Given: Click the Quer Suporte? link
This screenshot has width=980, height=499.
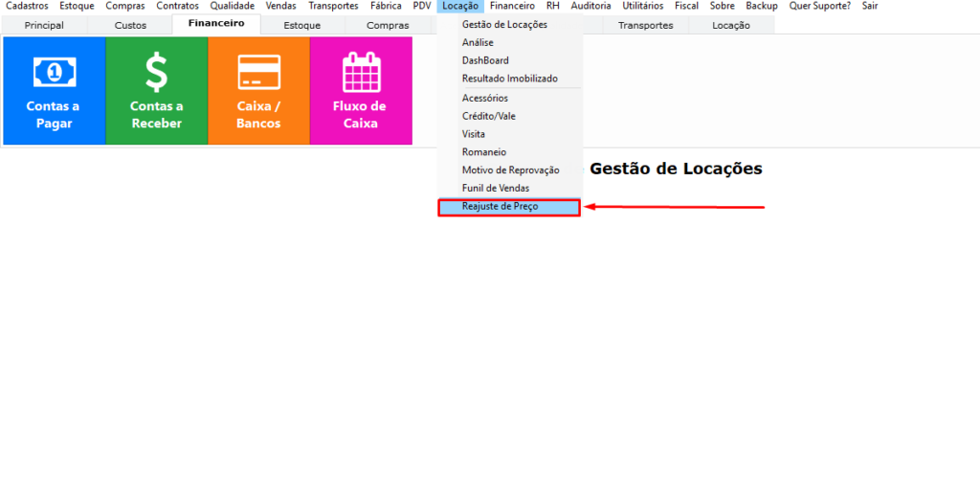Looking at the screenshot, I should [819, 6].
